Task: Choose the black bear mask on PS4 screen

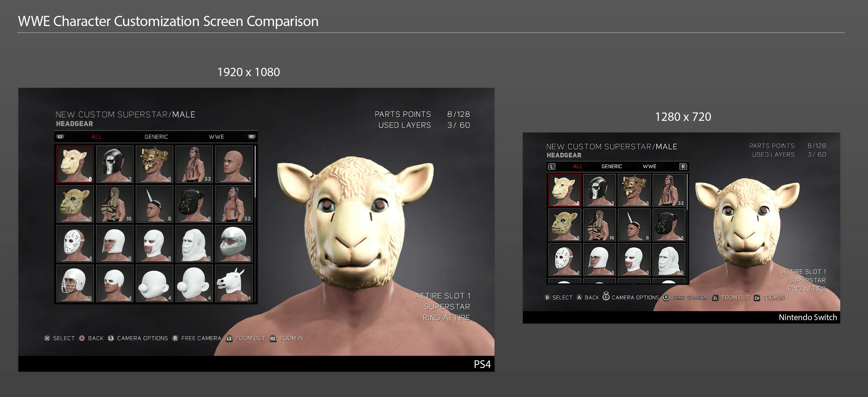Action: (194, 204)
